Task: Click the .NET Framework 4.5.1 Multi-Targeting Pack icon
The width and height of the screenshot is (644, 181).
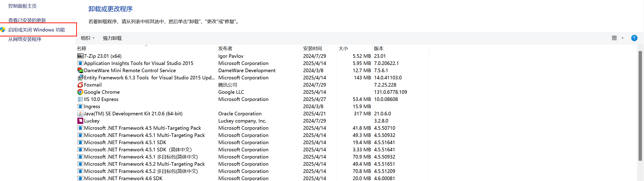Action: [80, 135]
